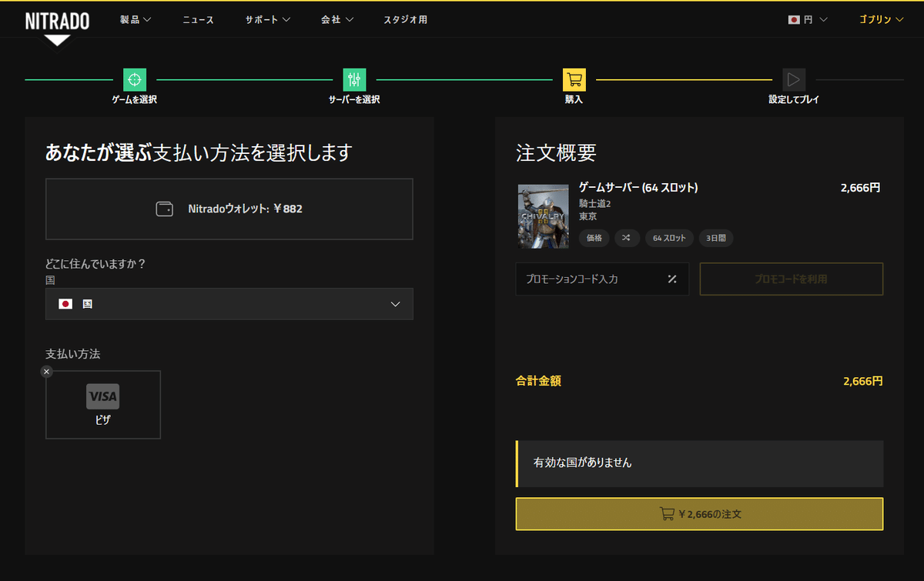The width and height of the screenshot is (924, 581).
Task: Click the 設定してプレイ play step icon
Action: [x=794, y=79]
